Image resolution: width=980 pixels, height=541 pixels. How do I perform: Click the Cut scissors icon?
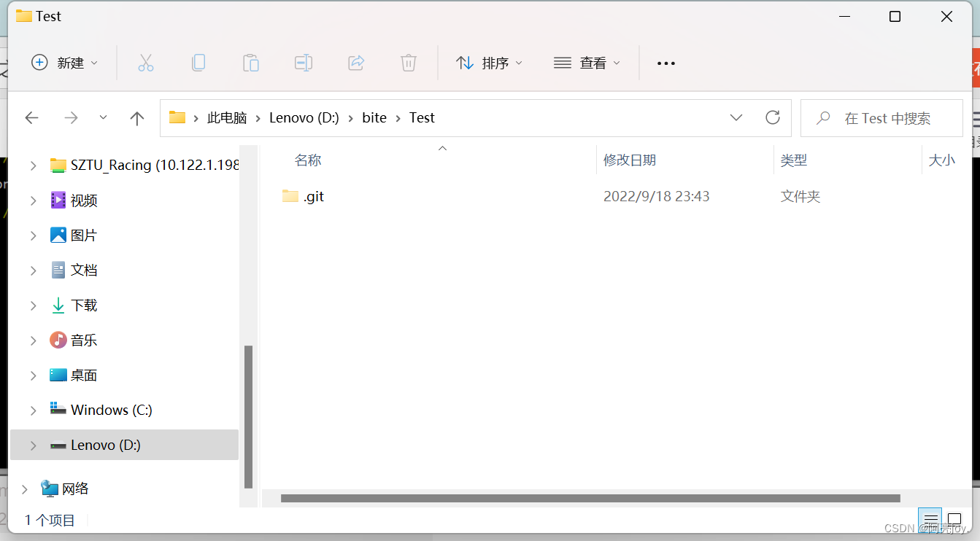(x=146, y=63)
